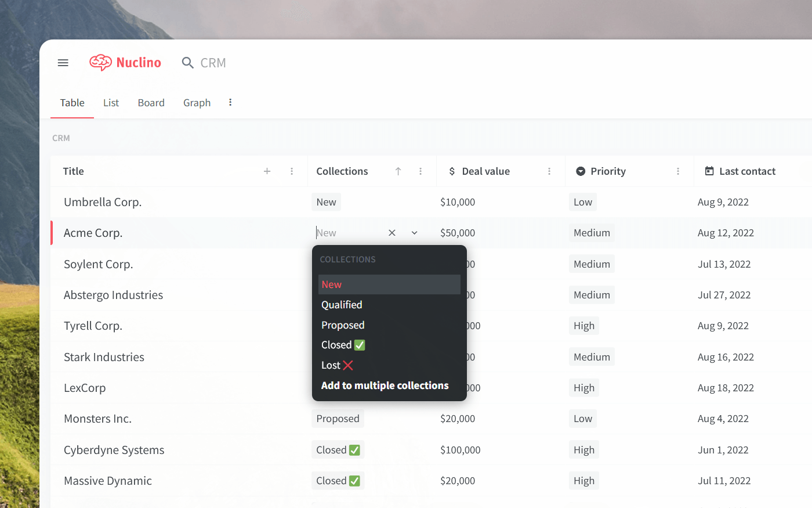
Task: Sort Collections column with the arrow icon
Action: click(x=398, y=171)
